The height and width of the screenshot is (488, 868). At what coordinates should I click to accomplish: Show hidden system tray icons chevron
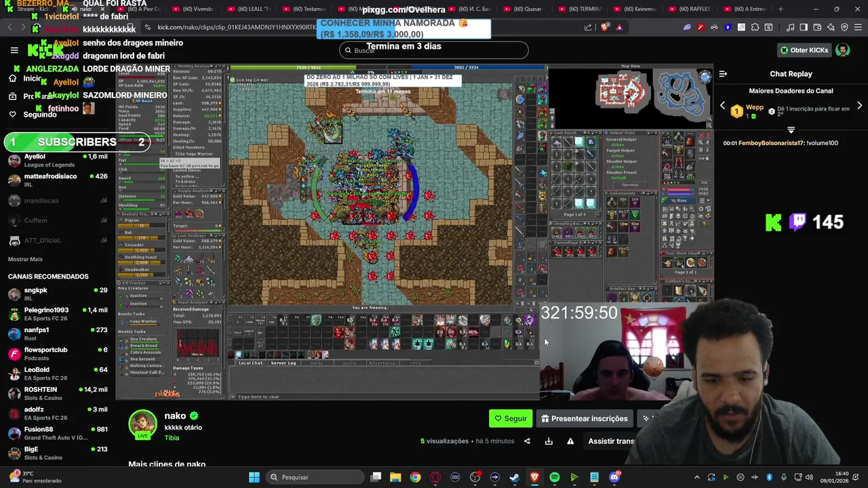tap(696, 477)
